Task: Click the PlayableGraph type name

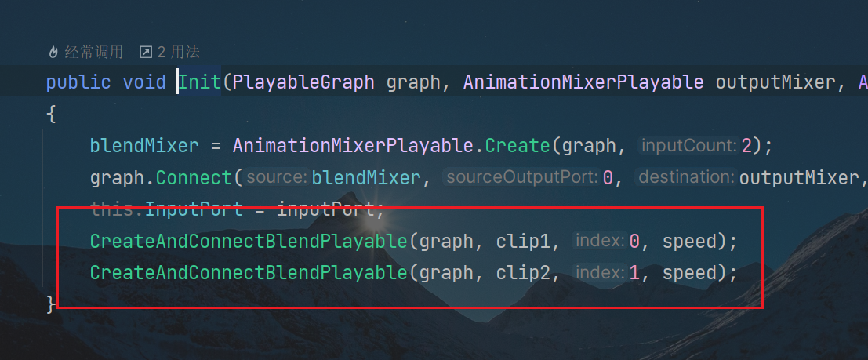Action: (303, 82)
